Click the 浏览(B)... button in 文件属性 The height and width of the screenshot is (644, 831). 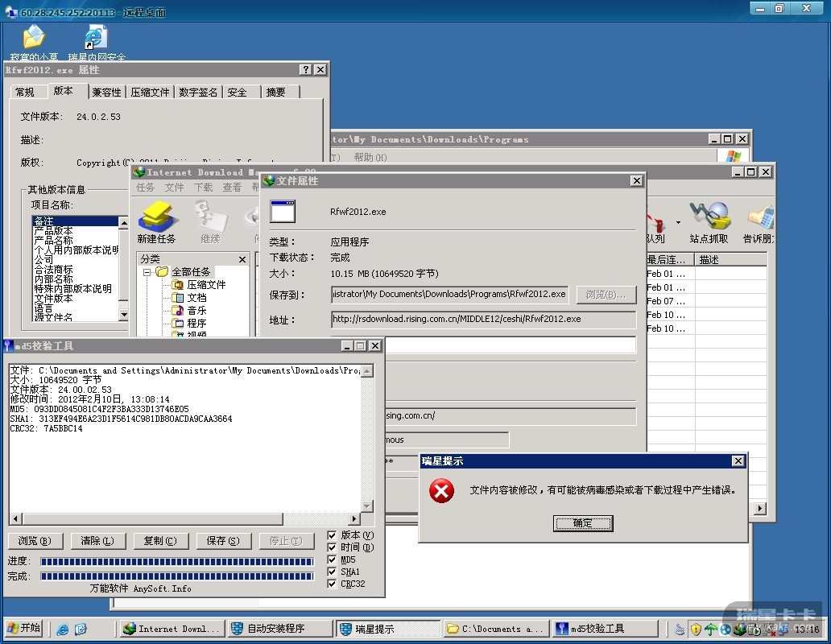point(606,295)
